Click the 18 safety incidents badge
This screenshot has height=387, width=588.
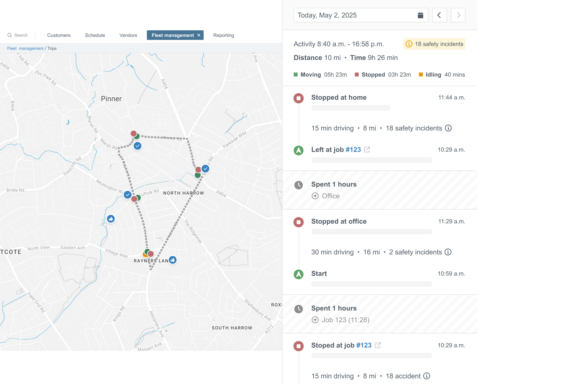point(434,44)
